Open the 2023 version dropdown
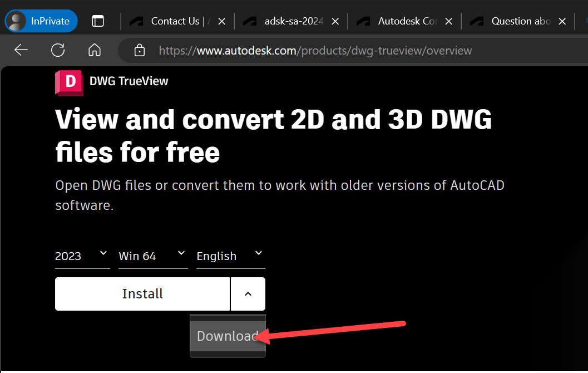The height and width of the screenshot is (373, 588). click(82, 256)
